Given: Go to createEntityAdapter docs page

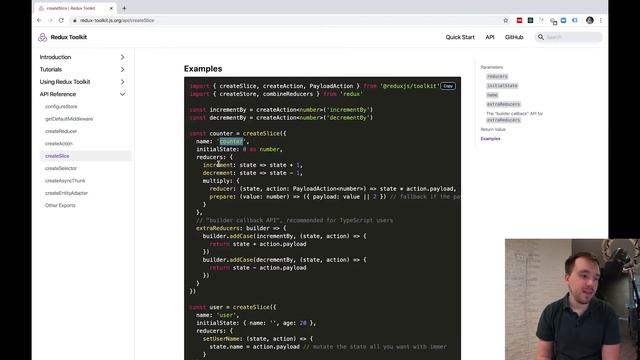Looking at the screenshot, I should coord(66,193).
